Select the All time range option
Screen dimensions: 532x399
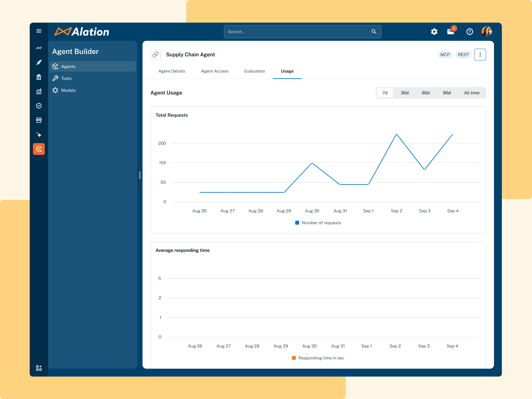[471, 93]
